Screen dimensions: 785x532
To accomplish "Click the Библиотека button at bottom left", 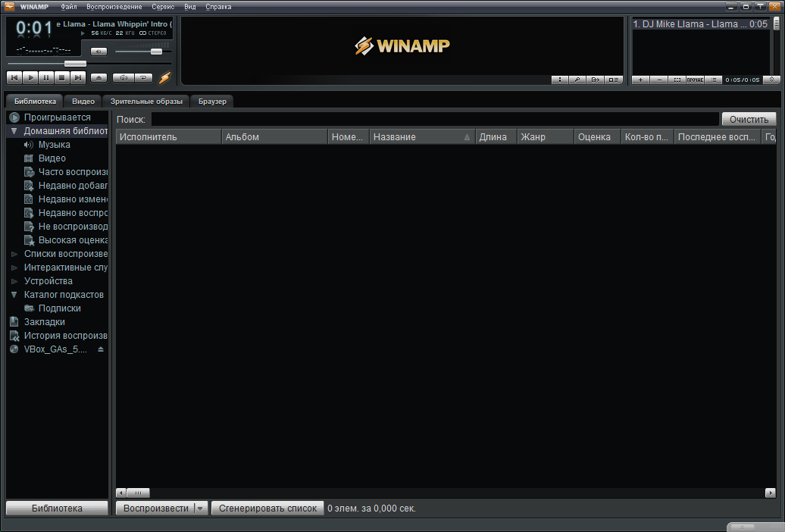I will tap(57, 508).
